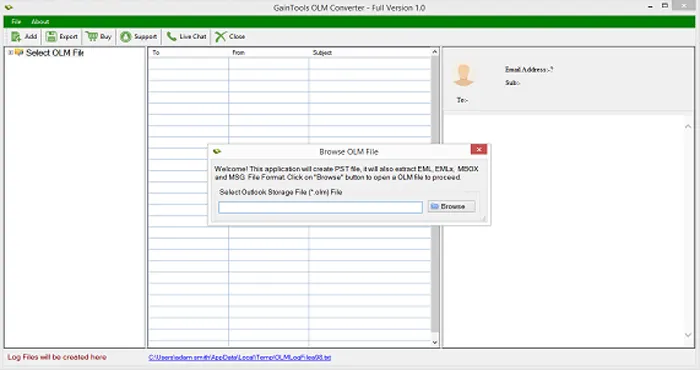
Task: Click preview pane scroll down arrow
Action: [x=688, y=335]
